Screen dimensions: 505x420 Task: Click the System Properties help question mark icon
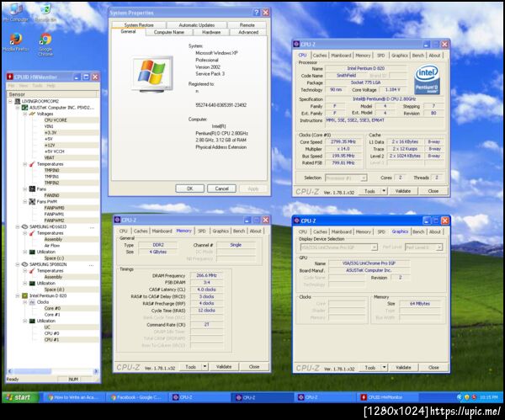[x=257, y=13]
